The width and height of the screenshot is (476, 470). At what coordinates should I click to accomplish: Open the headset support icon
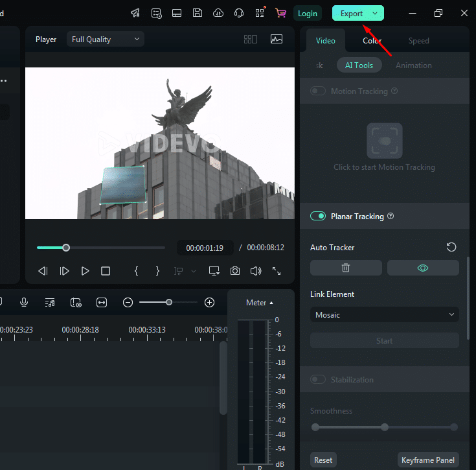[x=239, y=13]
